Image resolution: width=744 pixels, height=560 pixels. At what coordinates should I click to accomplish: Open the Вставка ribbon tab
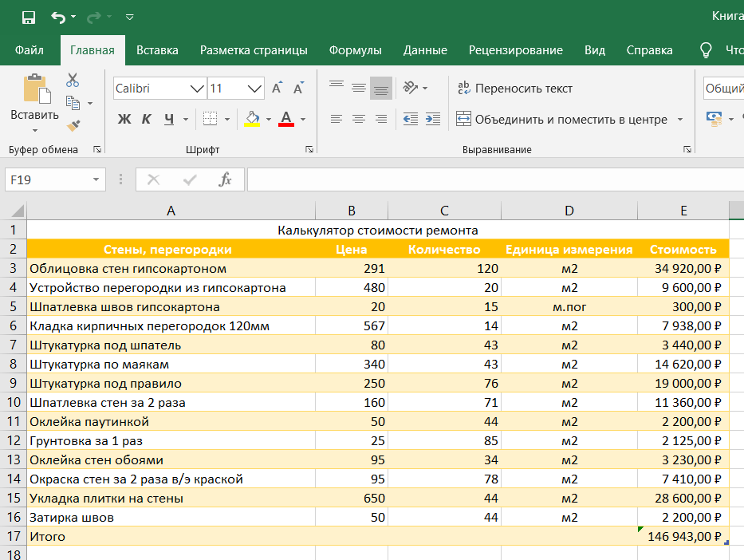[x=157, y=50]
